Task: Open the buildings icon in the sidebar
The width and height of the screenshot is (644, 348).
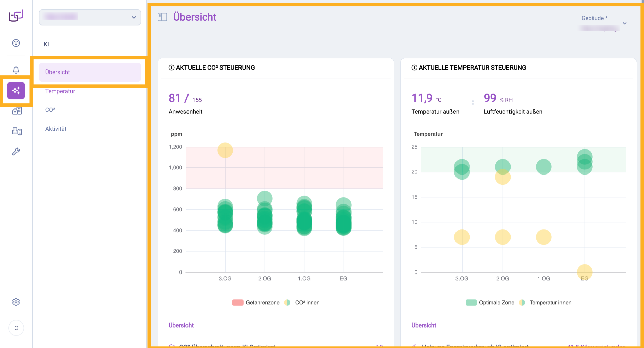Action: [x=17, y=111]
